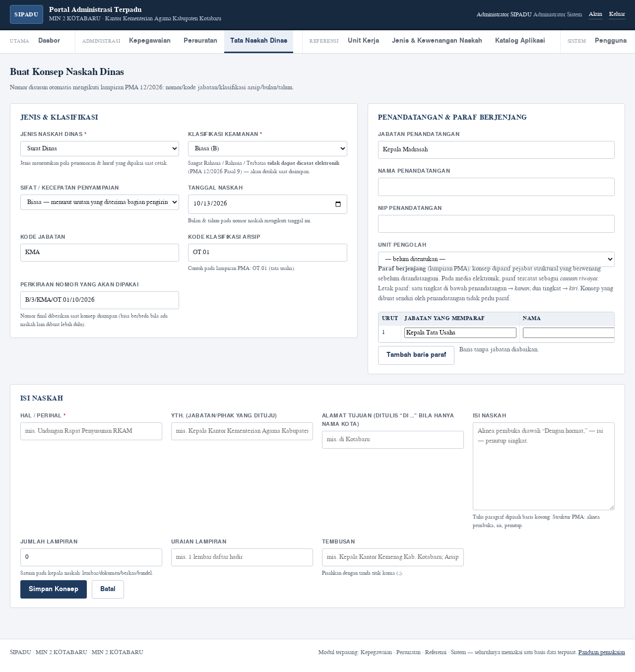The width and height of the screenshot is (635, 672).
Task: Open the Unit Kerja reference page
Action: (x=363, y=41)
